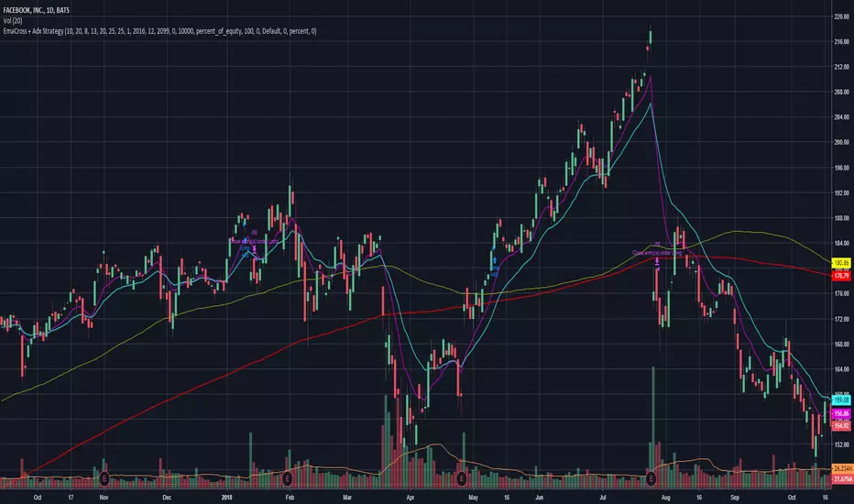854x504 pixels.
Task: Click the magenta 156.86 price label
Action: pyautogui.click(x=841, y=413)
